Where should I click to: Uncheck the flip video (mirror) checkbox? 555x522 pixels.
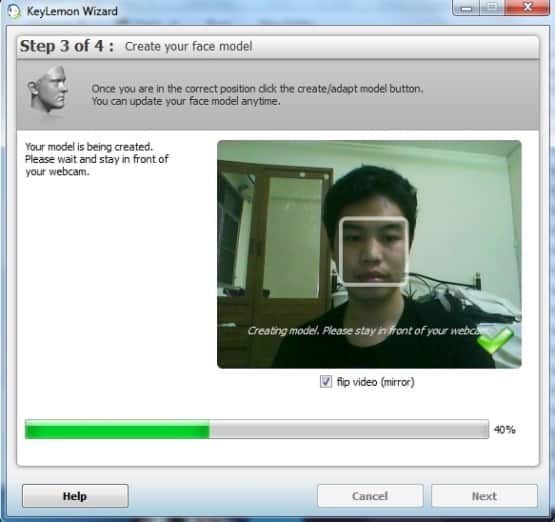pos(326,382)
